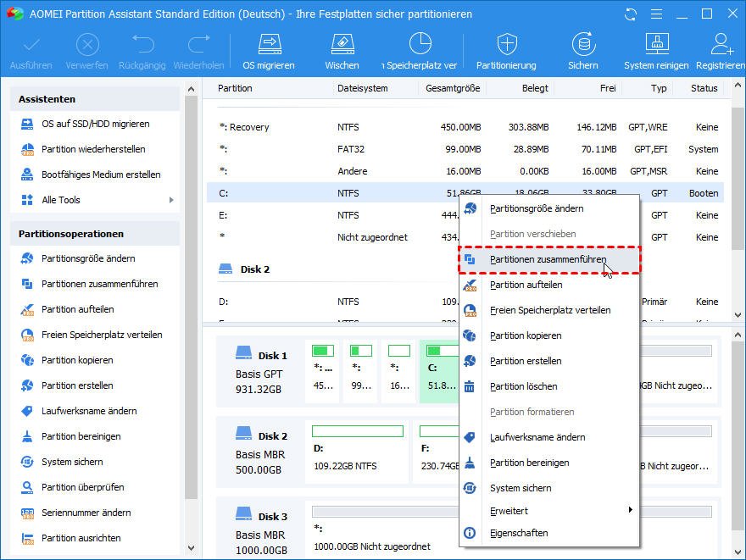Click the Verwerfen discard icon
Screen dimensions: 746x560
point(87,45)
